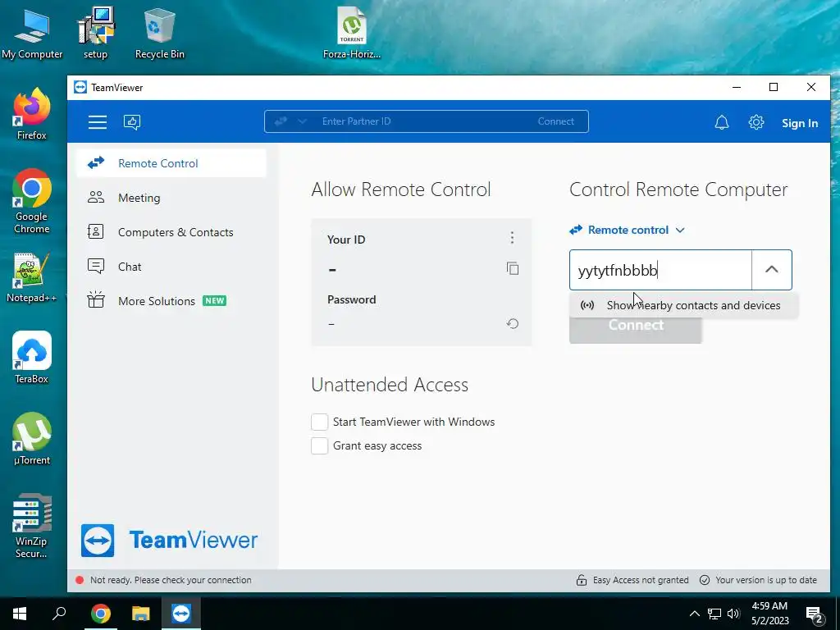Select the Notepad++ desktop shortcut

coord(32,277)
